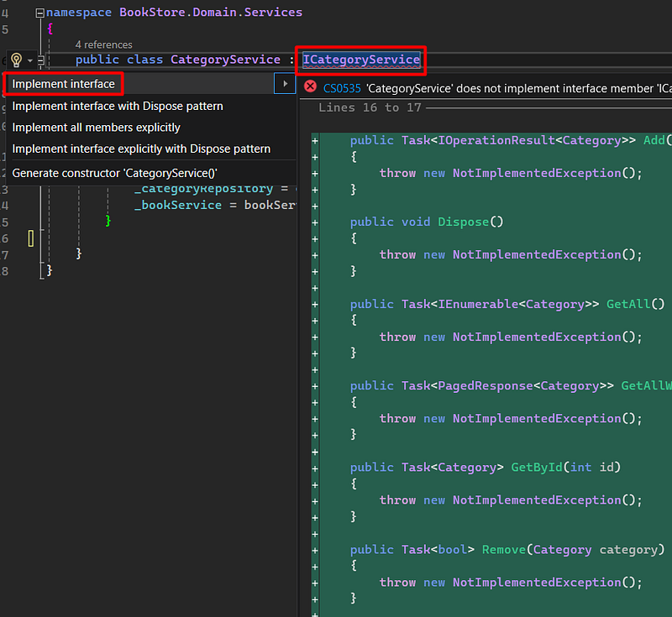Screen dimensions: 672x617
Task: Click the error message 'CategoryService' does not implement
Action: pos(518,88)
